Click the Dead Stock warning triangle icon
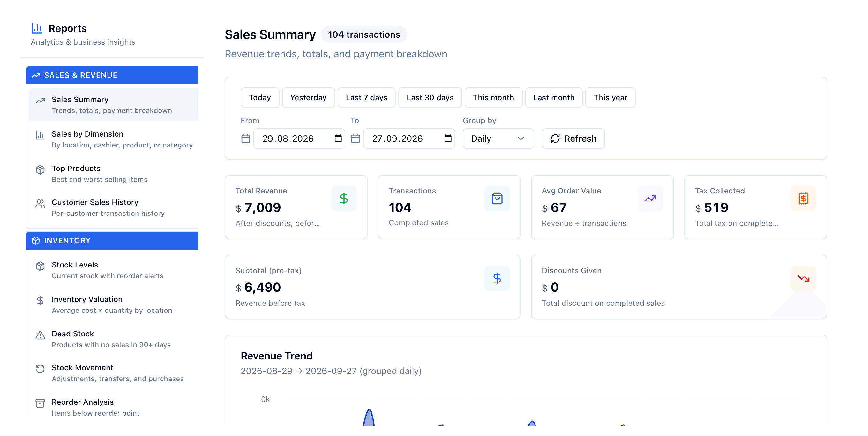The height and width of the screenshot is (436, 868). [x=40, y=335]
